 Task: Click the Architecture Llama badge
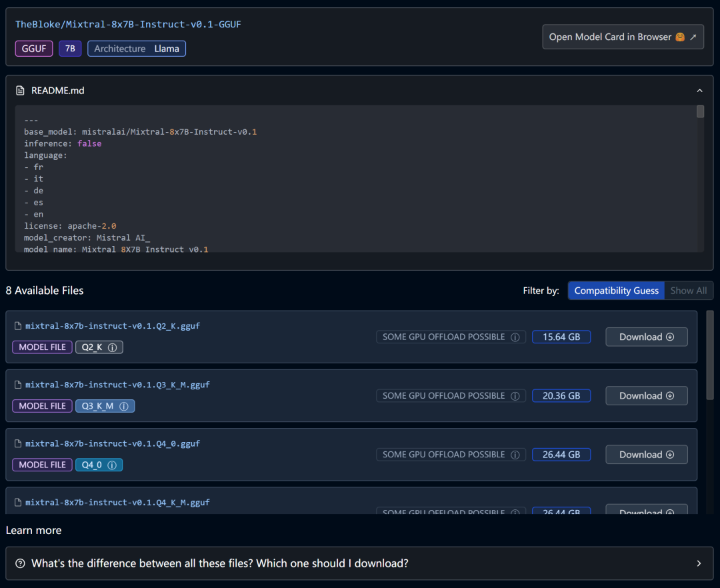click(x=137, y=49)
